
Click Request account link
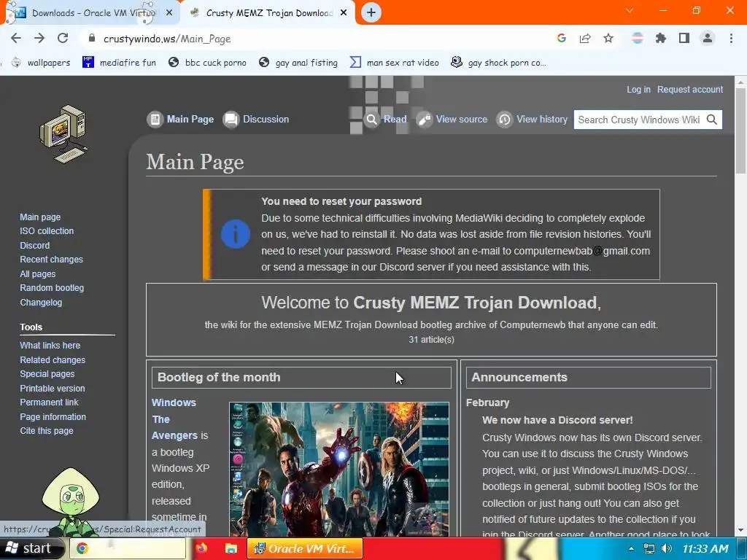690,90
